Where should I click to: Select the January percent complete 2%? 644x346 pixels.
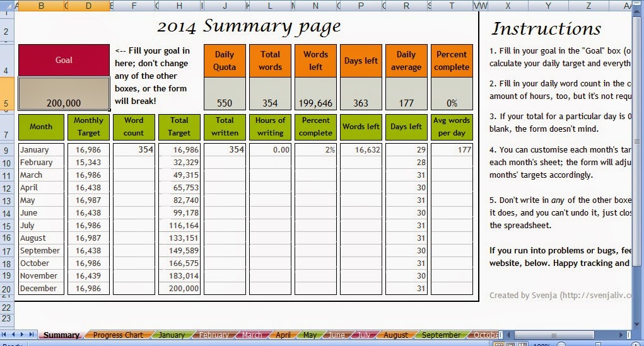click(x=315, y=150)
